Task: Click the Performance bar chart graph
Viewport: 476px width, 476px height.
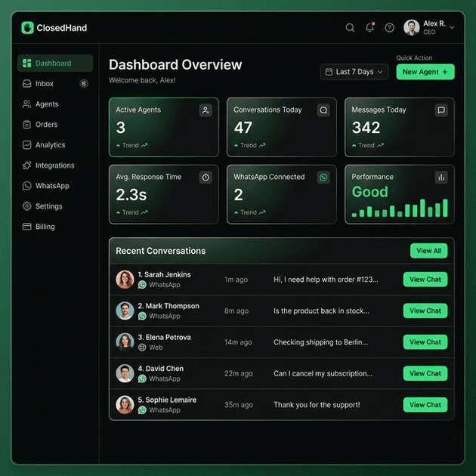Action: pyautogui.click(x=400, y=208)
